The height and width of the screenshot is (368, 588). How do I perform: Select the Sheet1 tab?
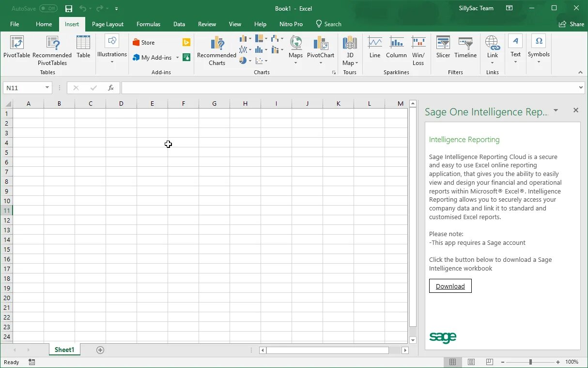click(64, 350)
